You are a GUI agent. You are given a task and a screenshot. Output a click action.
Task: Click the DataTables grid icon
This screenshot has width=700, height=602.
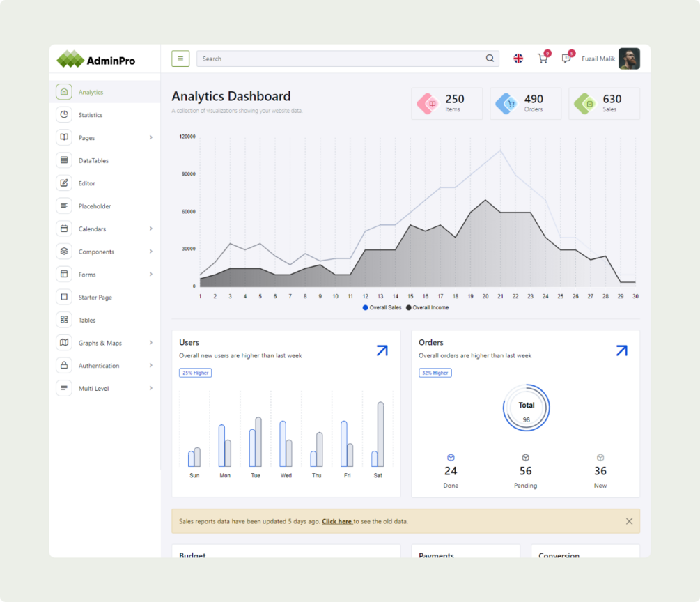pyautogui.click(x=64, y=160)
